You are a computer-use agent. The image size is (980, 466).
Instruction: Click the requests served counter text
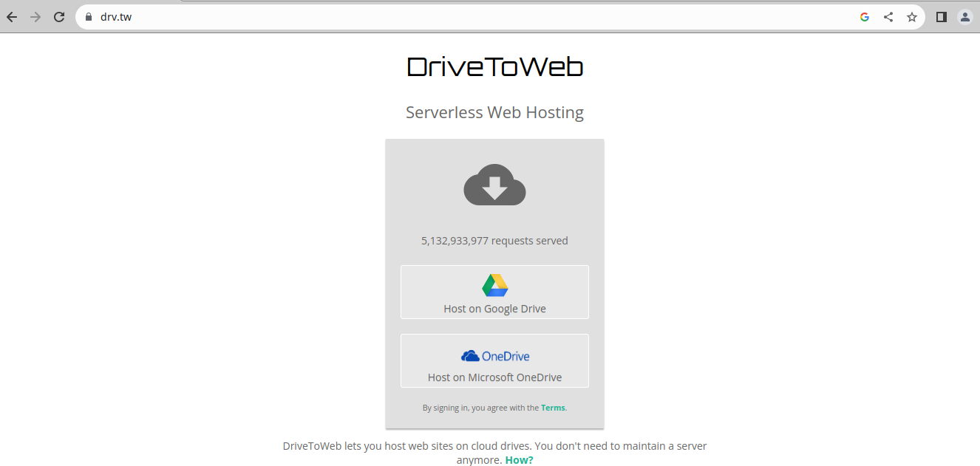494,240
